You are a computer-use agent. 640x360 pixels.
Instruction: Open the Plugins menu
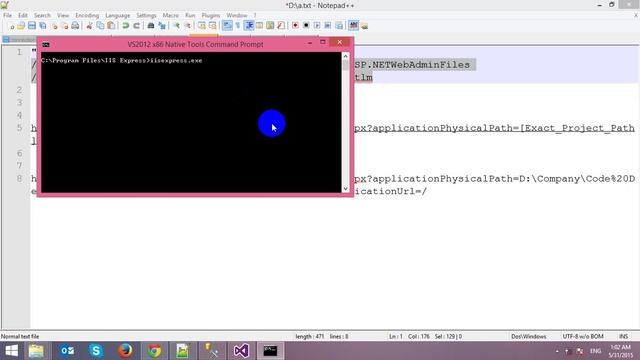coord(211,16)
